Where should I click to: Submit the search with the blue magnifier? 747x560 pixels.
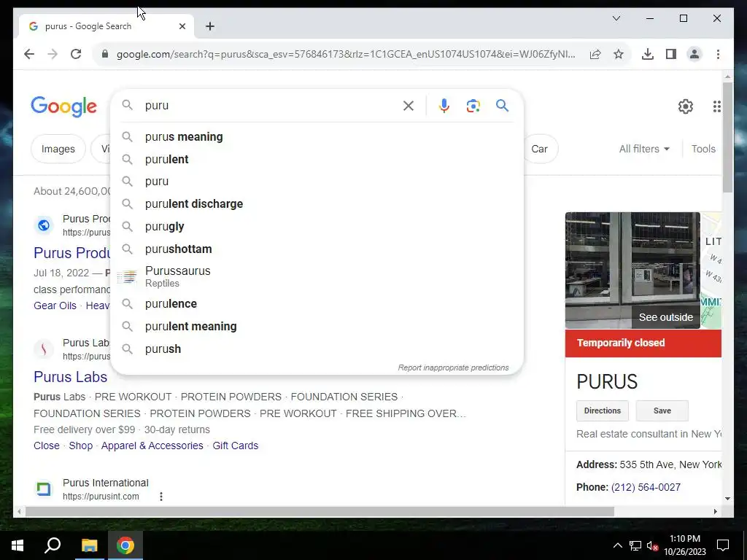click(502, 105)
